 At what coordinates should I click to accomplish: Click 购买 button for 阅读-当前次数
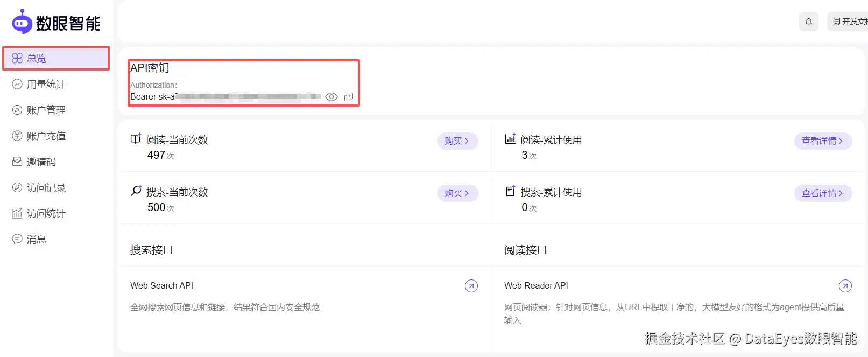click(457, 141)
